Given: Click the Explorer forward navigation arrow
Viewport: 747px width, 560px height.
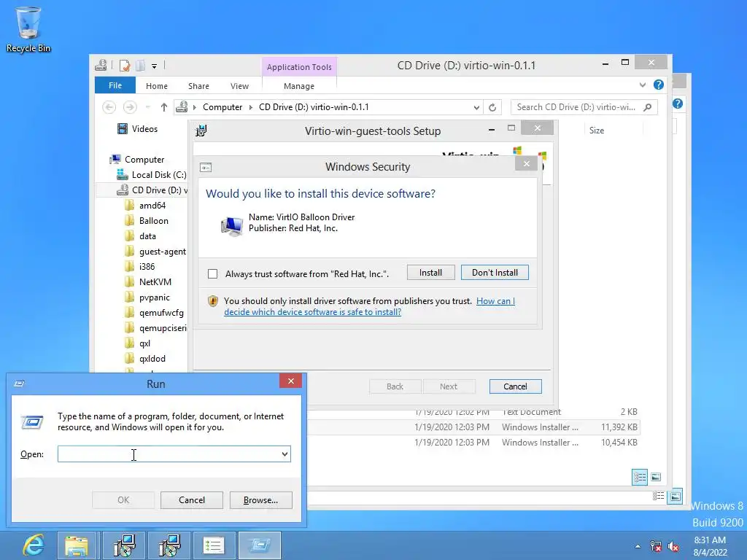Looking at the screenshot, I should pyautogui.click(x=130, y=107).
